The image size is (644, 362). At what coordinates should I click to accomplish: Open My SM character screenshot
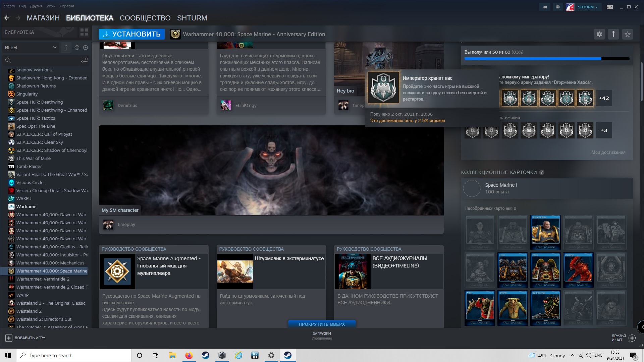(x=271, y=170)
